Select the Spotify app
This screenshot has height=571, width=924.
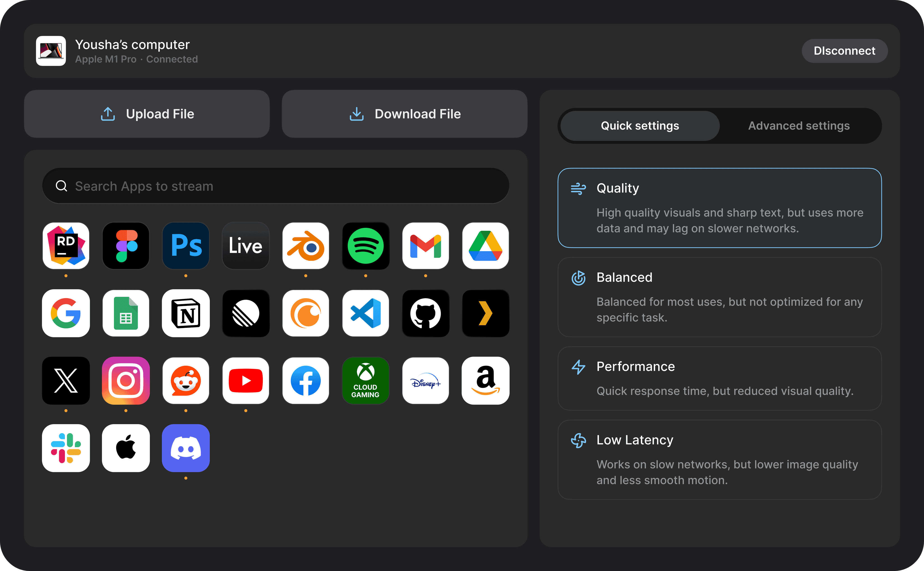click(365, 246)
